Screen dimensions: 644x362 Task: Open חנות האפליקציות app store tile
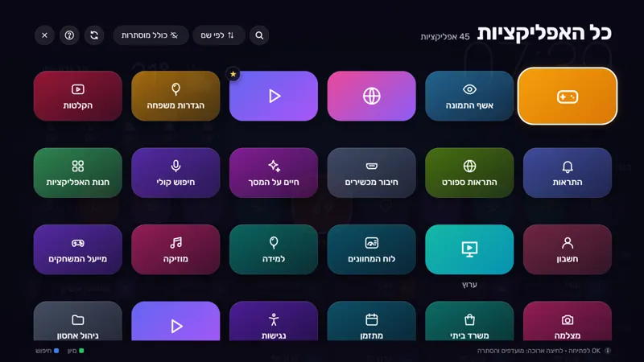77,173
